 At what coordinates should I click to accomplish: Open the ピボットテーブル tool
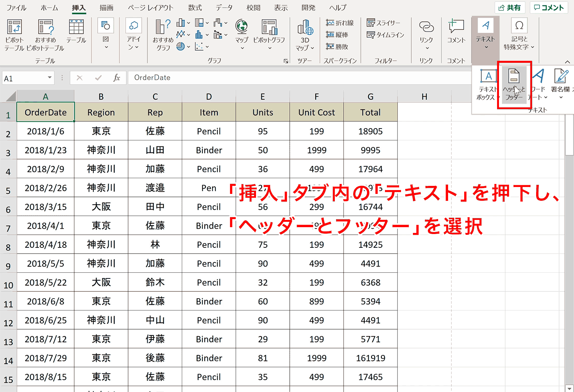pyautogui.click(x=15, y=35)
